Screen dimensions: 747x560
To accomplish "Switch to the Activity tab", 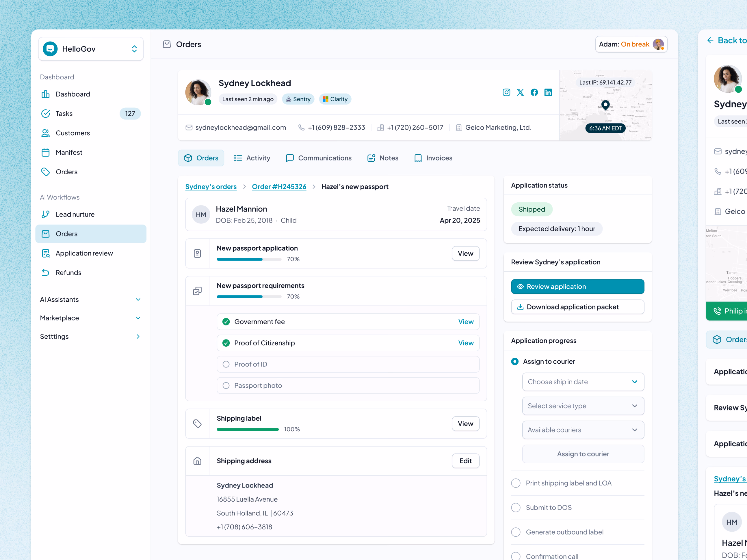I will pyautogui.click(x=252, y=158).
